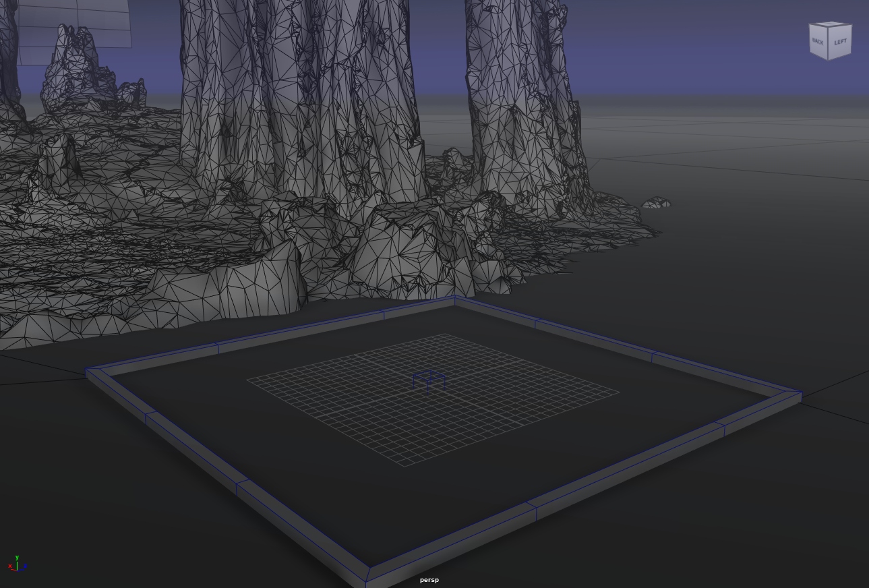
Task: Select the blue wireframe box at grid center
Action: 429,380
